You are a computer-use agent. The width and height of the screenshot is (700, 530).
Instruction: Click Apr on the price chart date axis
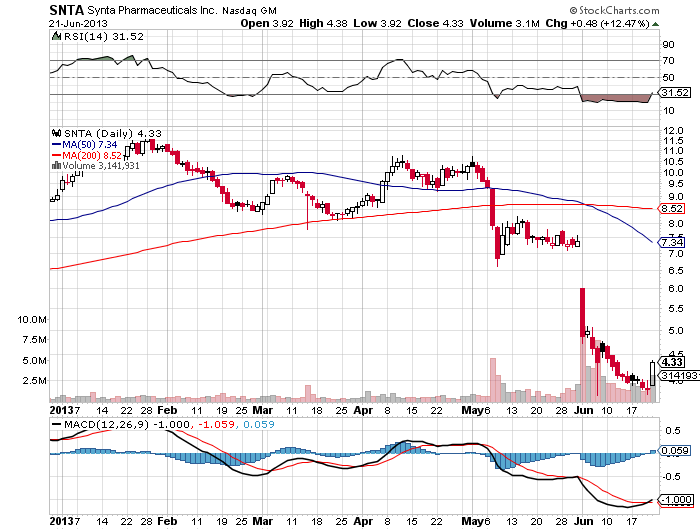coord(363,410)
